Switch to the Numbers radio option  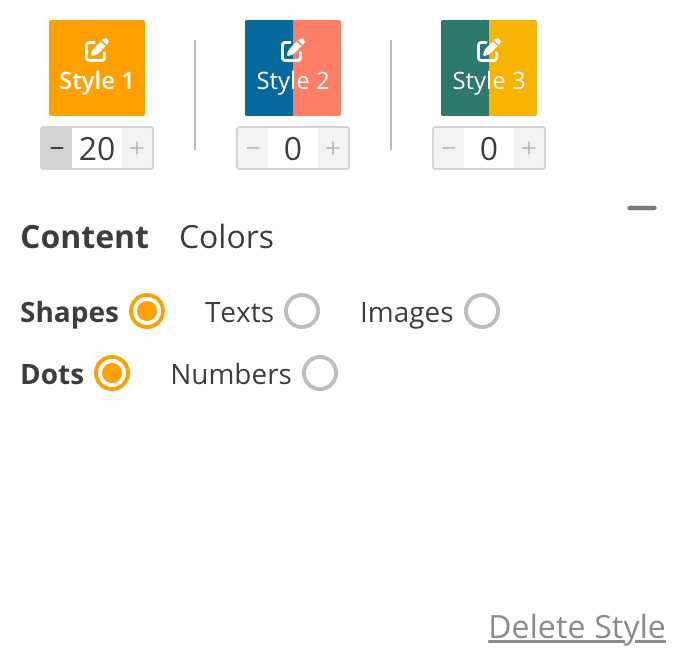pyautogui.click(x=320, y=374)
